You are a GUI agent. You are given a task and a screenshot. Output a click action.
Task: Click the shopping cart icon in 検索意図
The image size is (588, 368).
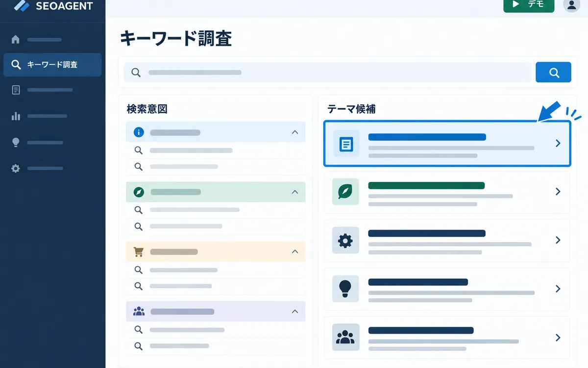pos(139,252)
